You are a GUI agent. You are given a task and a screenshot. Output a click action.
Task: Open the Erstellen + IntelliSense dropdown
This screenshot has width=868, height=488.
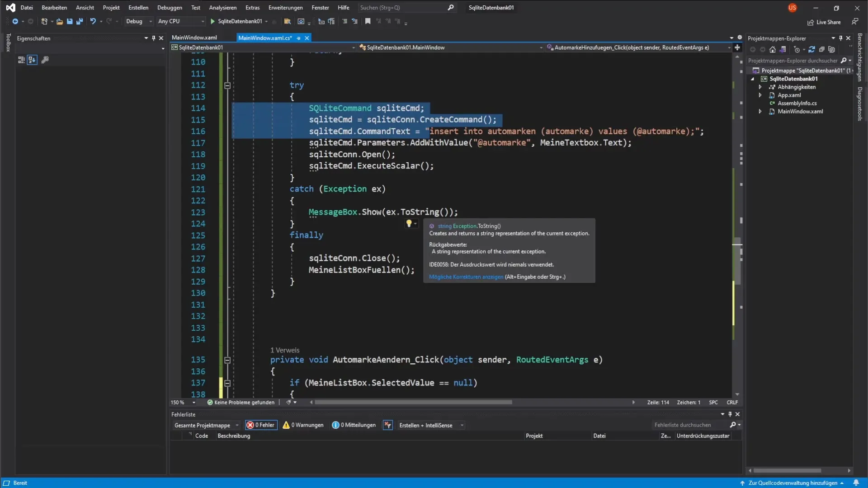(431, 425)
